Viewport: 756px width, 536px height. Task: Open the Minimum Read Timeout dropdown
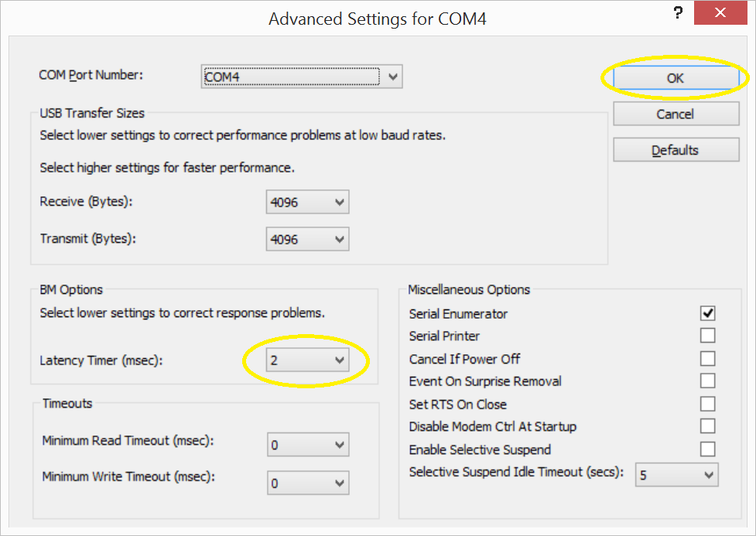[308, 445]
